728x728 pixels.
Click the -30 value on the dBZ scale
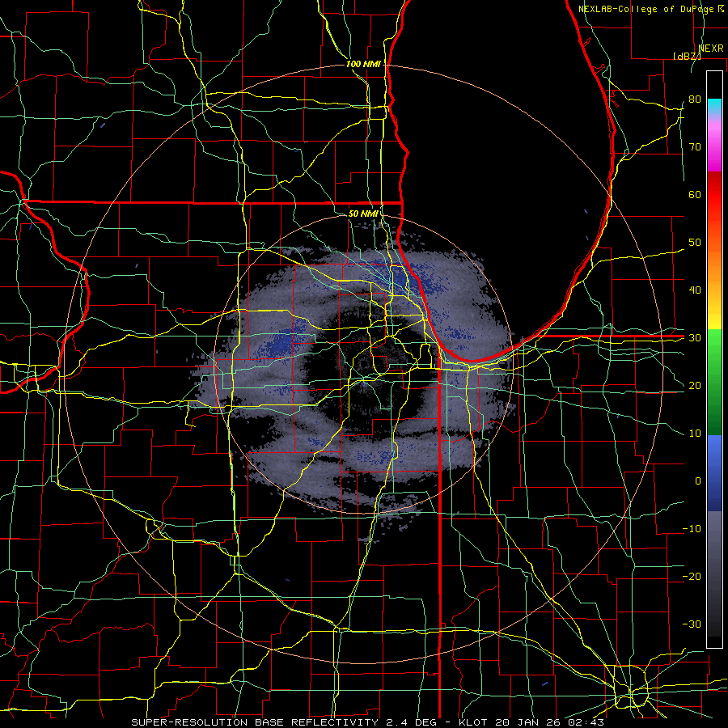pyautogui.click(x=692, y=624)
